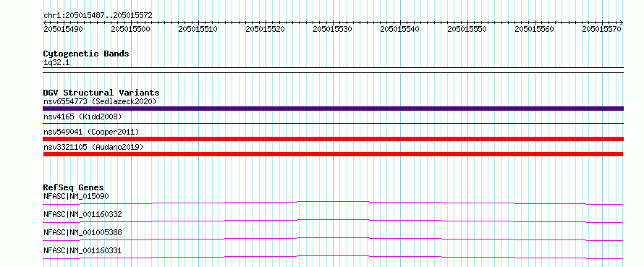Click ruler position 205015530
The height and width of the screenshot is (267, 644).
click(x=333, y=29)
